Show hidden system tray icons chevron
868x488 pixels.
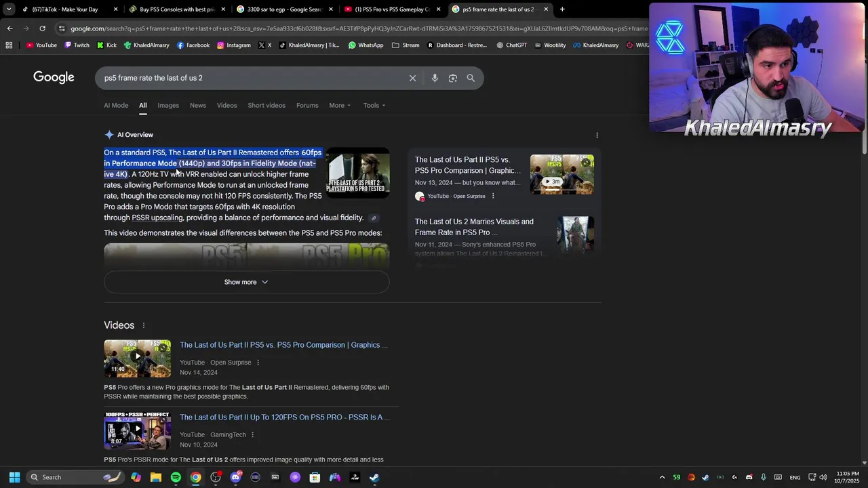pos(662,477)
